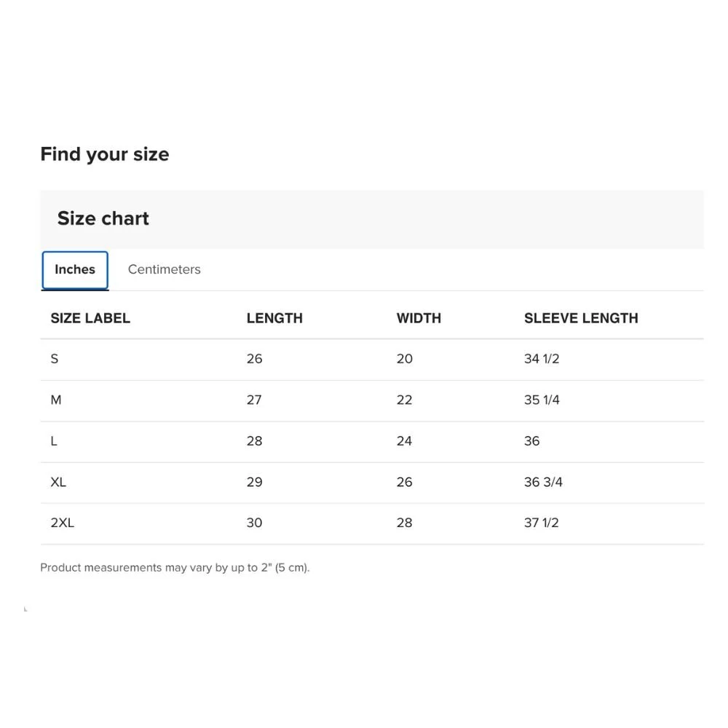
Task: Click the WIDTH column header
Action: 419,318
